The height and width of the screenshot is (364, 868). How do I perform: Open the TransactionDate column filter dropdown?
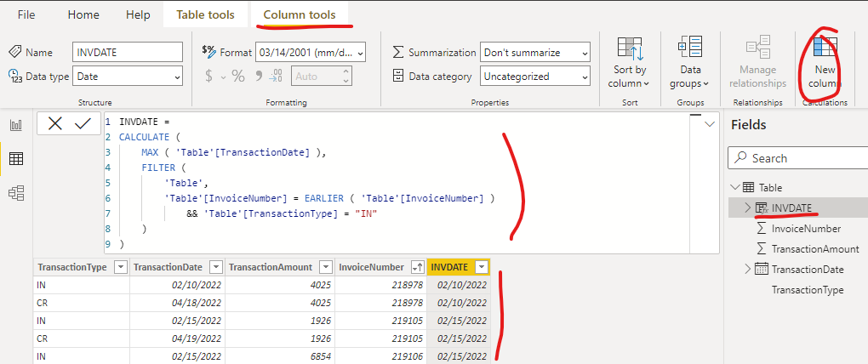(216, 268)
